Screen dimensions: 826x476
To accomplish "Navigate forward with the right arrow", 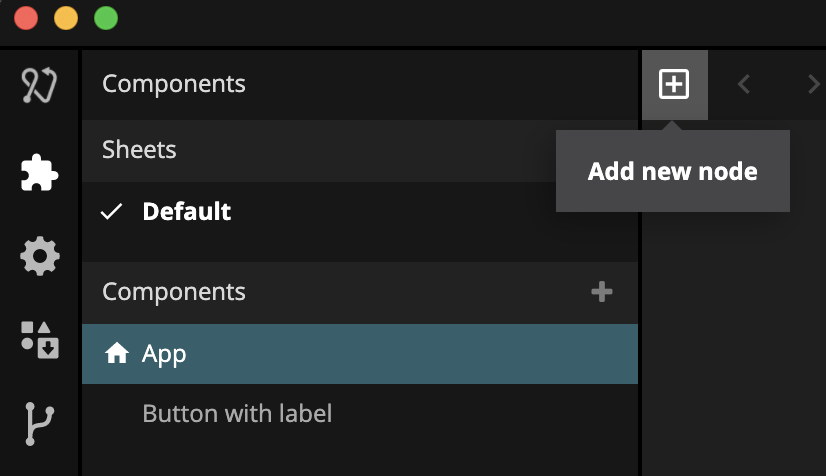I will click(x=813, y=85).
